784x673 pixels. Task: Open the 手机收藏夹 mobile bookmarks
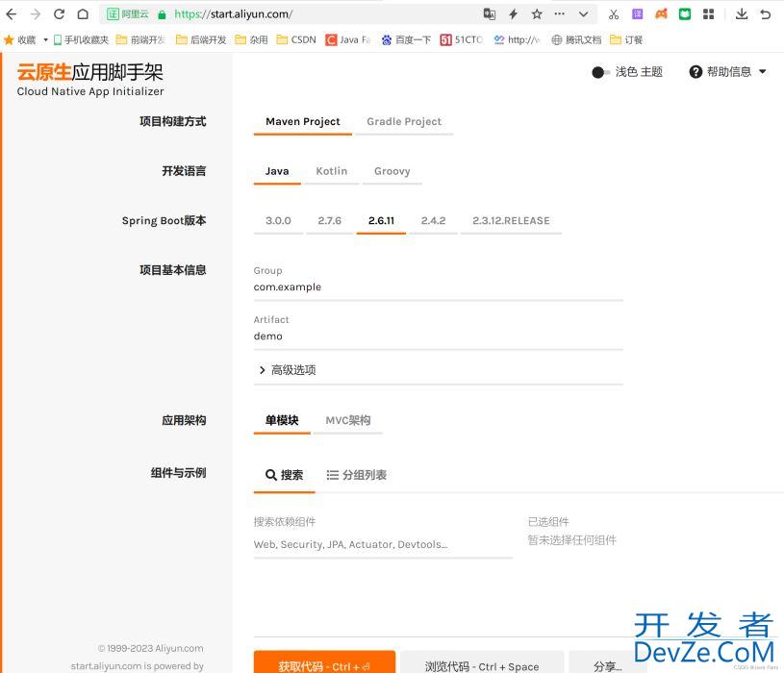point(81,40)
